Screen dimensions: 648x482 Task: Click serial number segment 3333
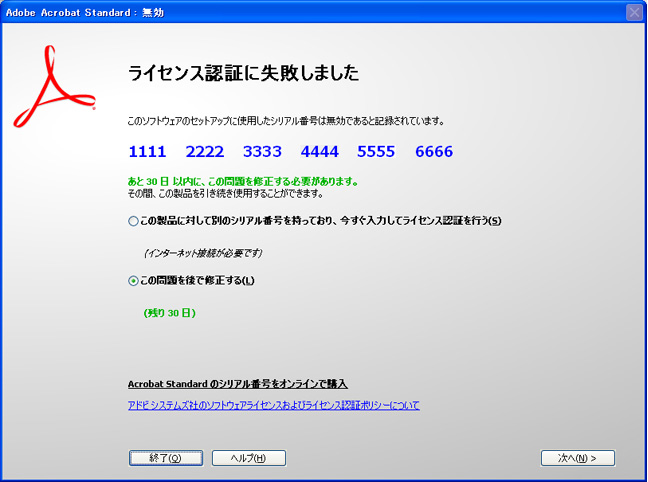click(x=262, y=152)
